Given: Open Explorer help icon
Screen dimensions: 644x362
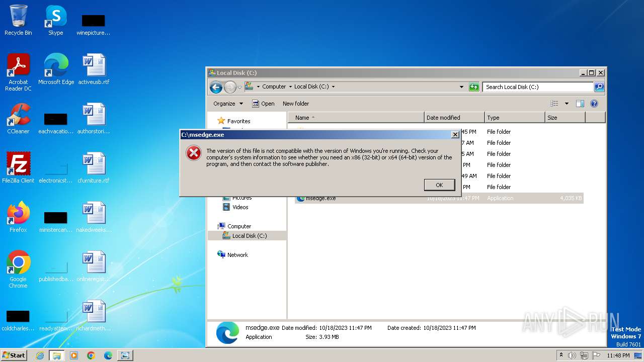Looking at the screenshot, I should click(594, 104).
